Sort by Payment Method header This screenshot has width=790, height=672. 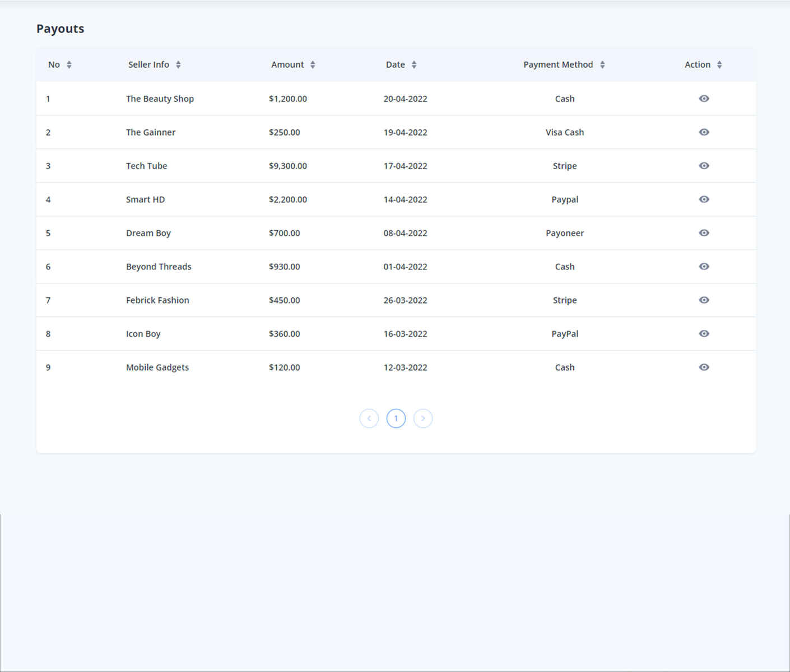pyautogui.click(x=602, y=65)
